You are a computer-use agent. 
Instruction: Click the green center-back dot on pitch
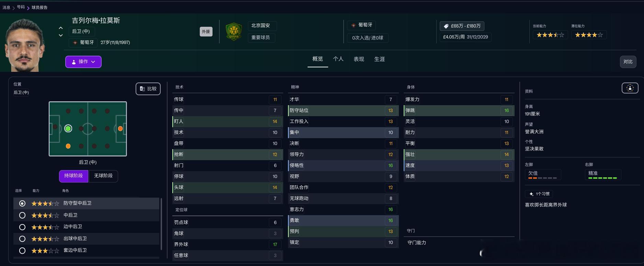pyautogui.click(x=68, y=129)
